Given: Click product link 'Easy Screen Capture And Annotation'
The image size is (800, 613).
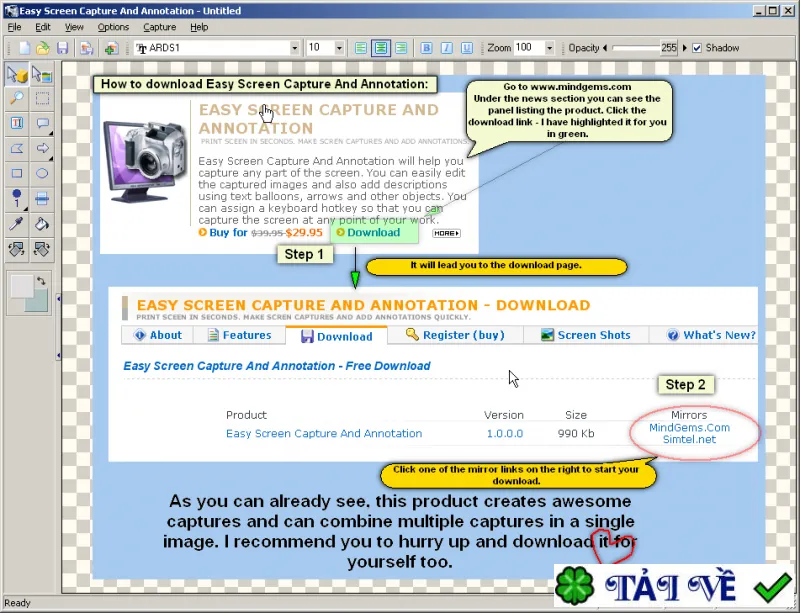Looking at the screenshot, I should tap(324, 433).
